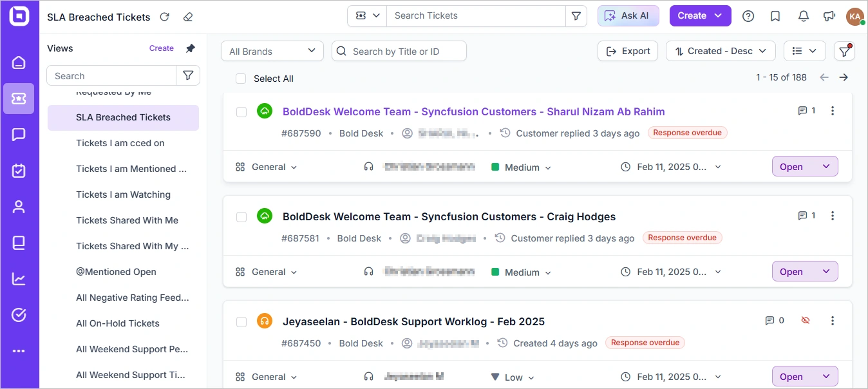868x389 pixels.
Task: Go to next page of tickets
Action: click(844, 77)
